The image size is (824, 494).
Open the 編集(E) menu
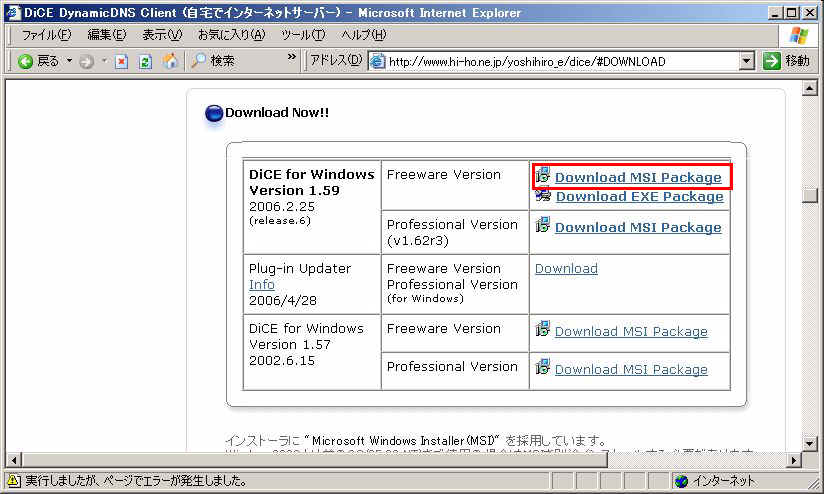pos(107,35)
